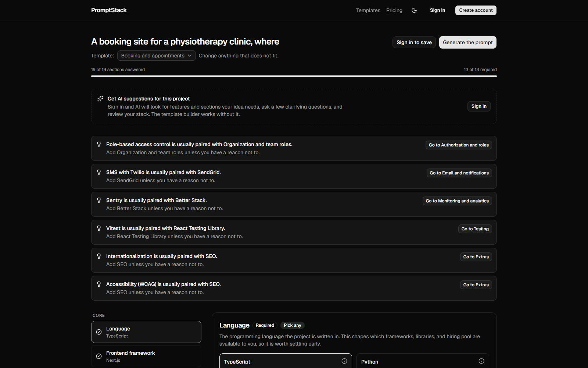Click the CORE sidebar heading
Viewport: 588px width, 368px height.
pyautogui.click(x=98, y=315)
